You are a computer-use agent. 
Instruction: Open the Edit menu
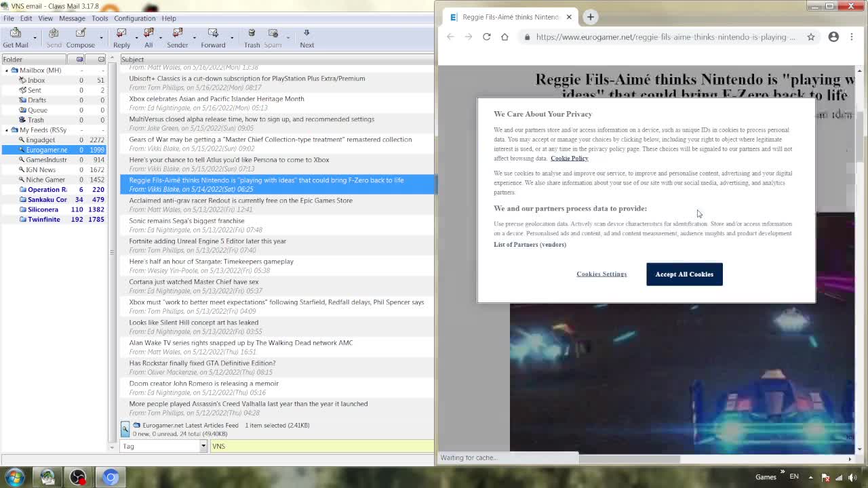click(26, 18)
